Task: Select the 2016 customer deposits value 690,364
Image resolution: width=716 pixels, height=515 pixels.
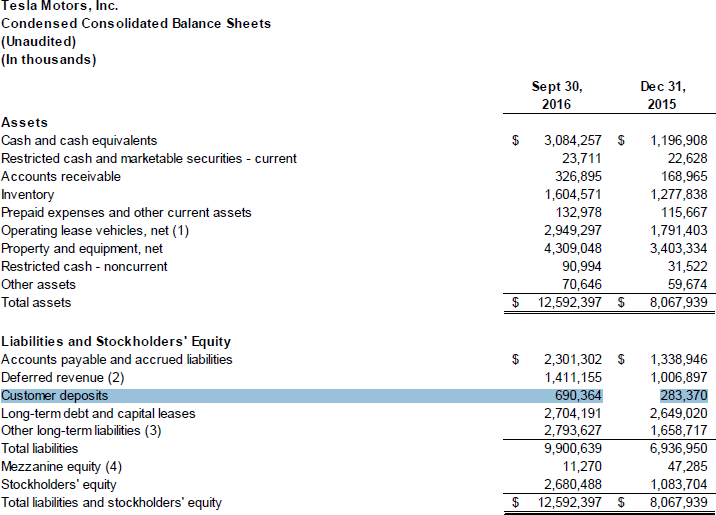Action: click(x=571, y=395)
